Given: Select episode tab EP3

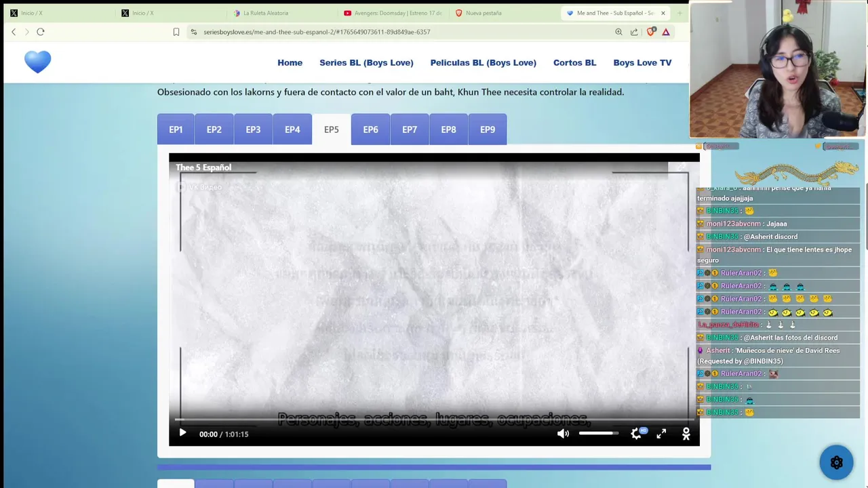Looking at the screenshot, I should (x=253, y=129).
